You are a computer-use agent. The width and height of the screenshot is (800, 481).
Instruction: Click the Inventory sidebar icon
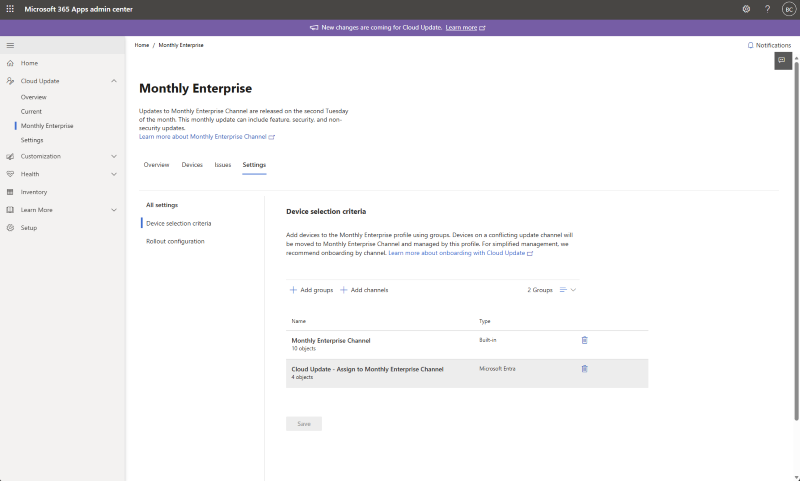10,192
